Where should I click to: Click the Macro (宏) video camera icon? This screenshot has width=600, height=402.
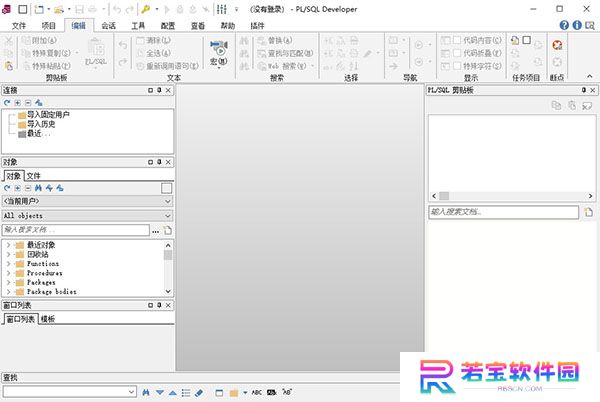[x=219, y=47]
